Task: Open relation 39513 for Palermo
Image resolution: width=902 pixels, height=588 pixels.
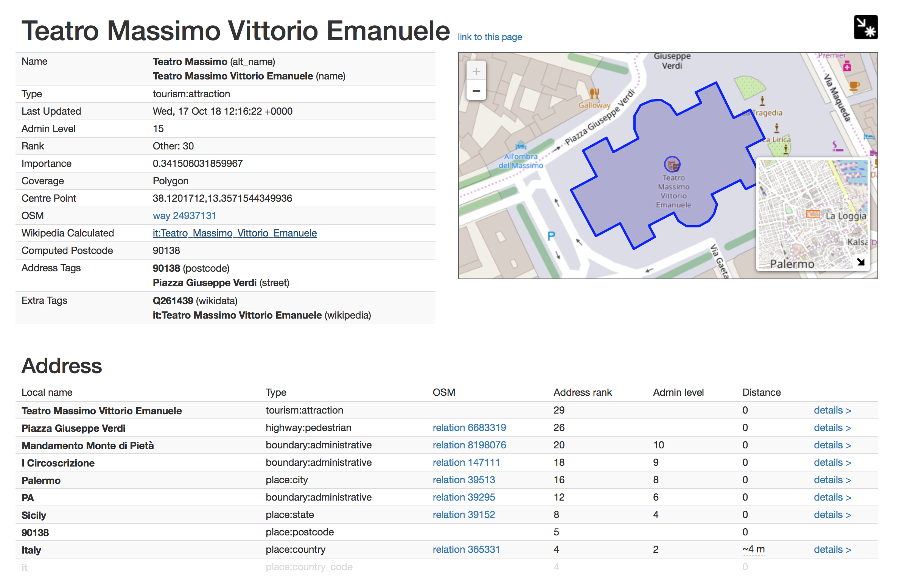Action: [x=463, y=480]
